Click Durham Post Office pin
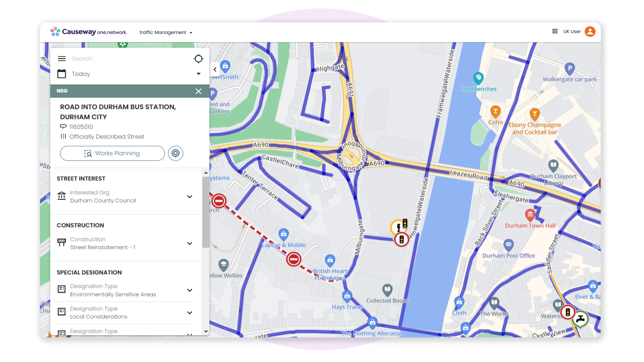Viewport: 644px width, 362px height. click(508, 245)
